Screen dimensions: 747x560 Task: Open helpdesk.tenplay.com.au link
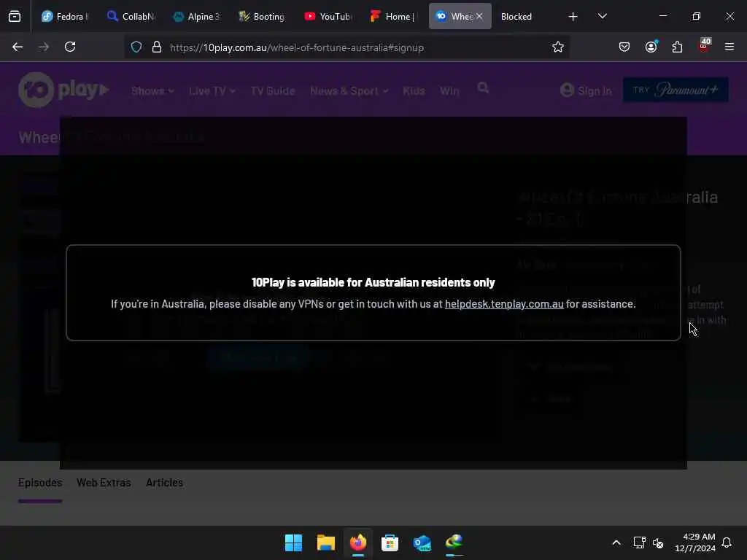coord(504,304)
